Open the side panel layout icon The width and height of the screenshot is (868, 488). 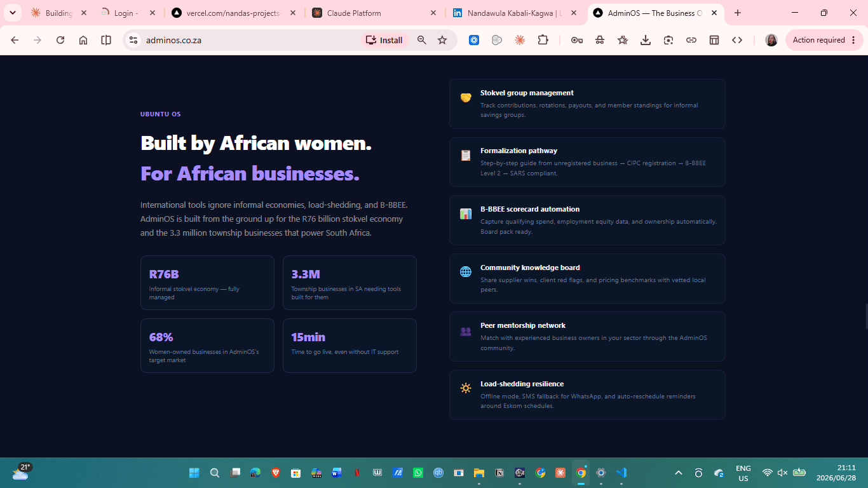coord(714,40)
